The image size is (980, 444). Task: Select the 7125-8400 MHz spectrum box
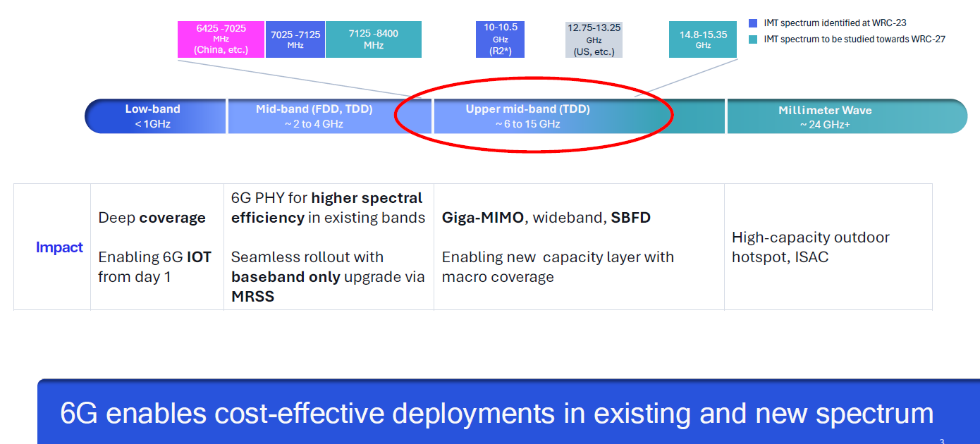374,39
